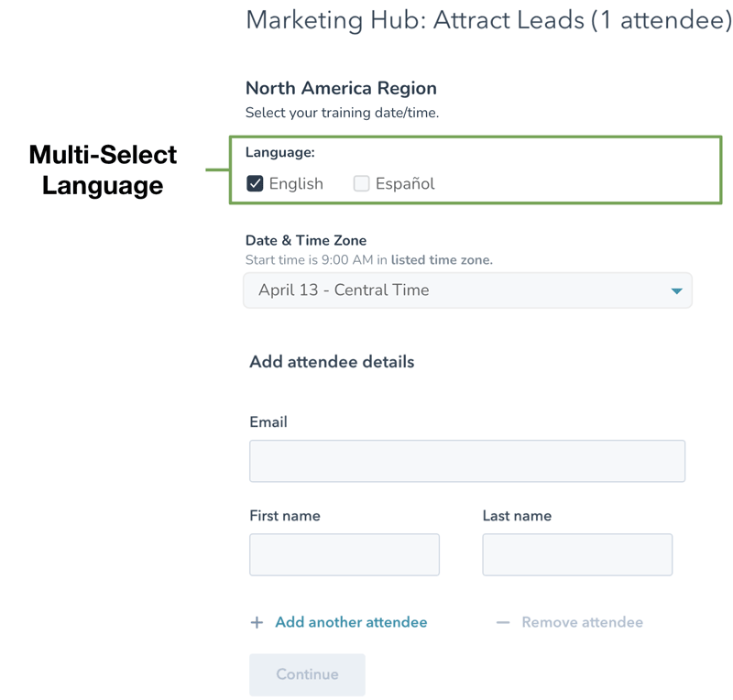Uncheck the English language checkbox
The image size is (733, 700).
(x=256, y=183)
